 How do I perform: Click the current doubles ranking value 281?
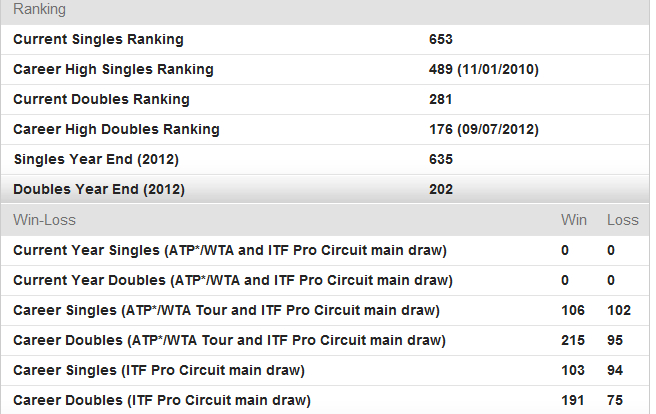[441, 100]
